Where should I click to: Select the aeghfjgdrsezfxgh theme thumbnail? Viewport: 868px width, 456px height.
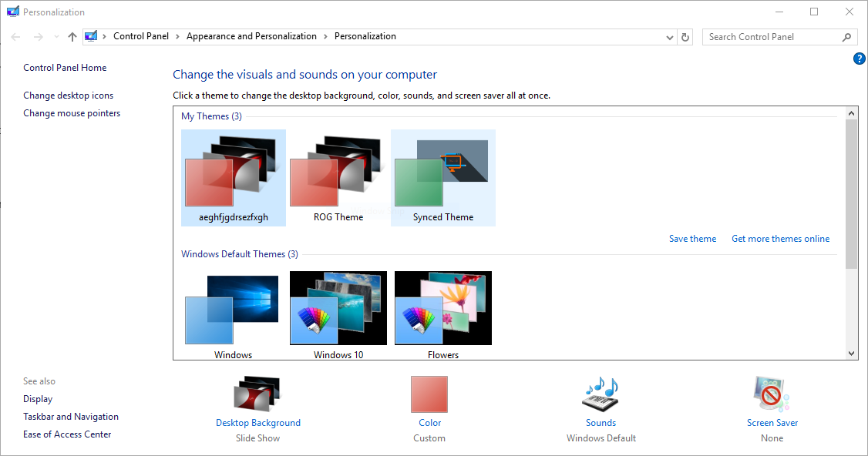233,178
